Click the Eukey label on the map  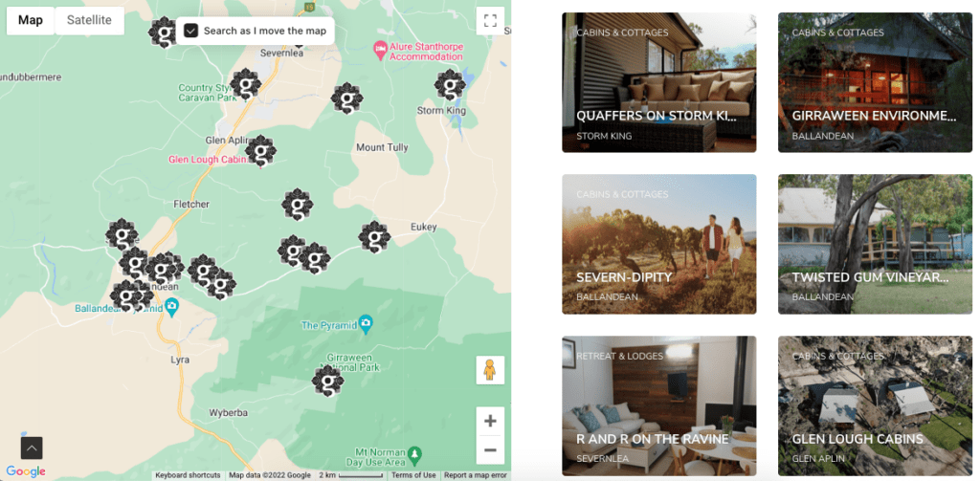(x=424, y=228)
